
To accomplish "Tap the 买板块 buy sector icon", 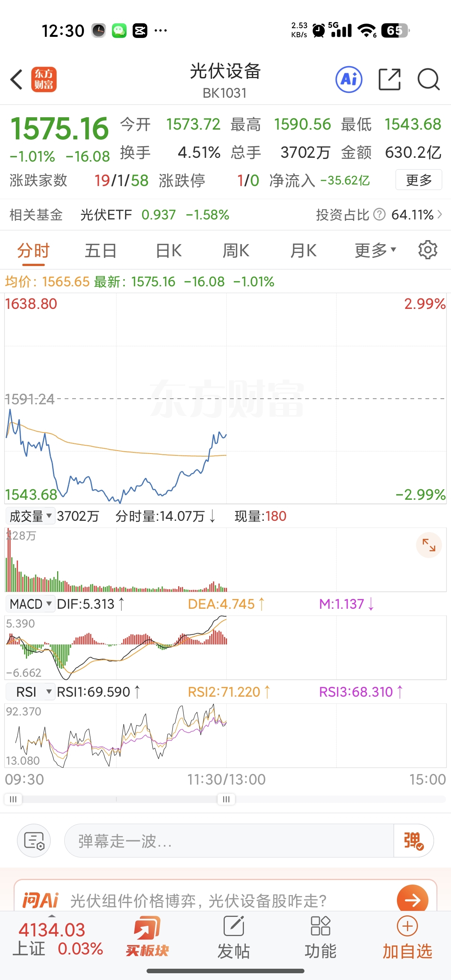I will point(147,936).
